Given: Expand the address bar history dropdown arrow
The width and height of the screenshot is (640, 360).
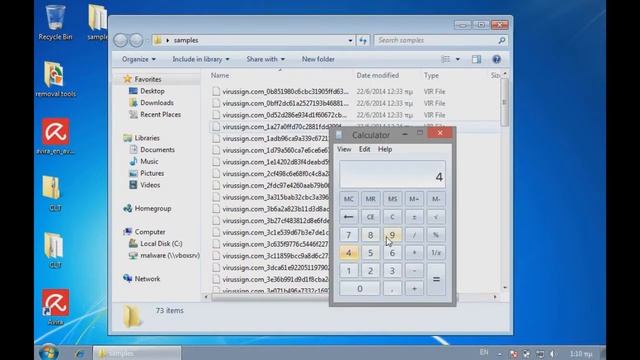Looking at the screenshot, I should click(x=350, y=40).
